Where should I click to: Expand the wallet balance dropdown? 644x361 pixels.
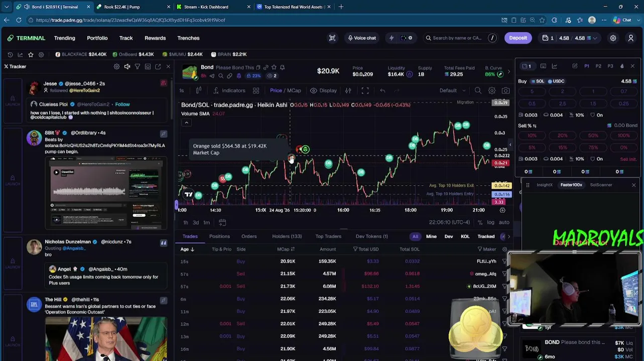click(x=595, y=38)
